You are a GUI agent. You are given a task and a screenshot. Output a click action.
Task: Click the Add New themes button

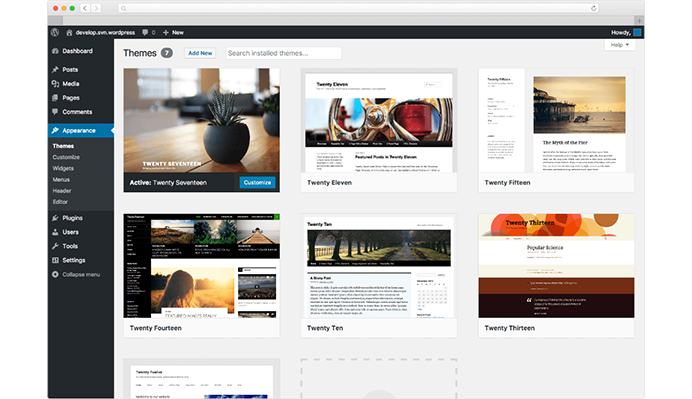(x=200, y=53)
